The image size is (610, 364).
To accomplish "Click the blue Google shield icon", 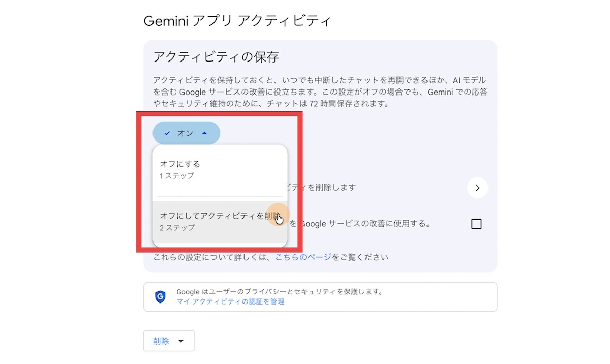I will click(160, 297).
